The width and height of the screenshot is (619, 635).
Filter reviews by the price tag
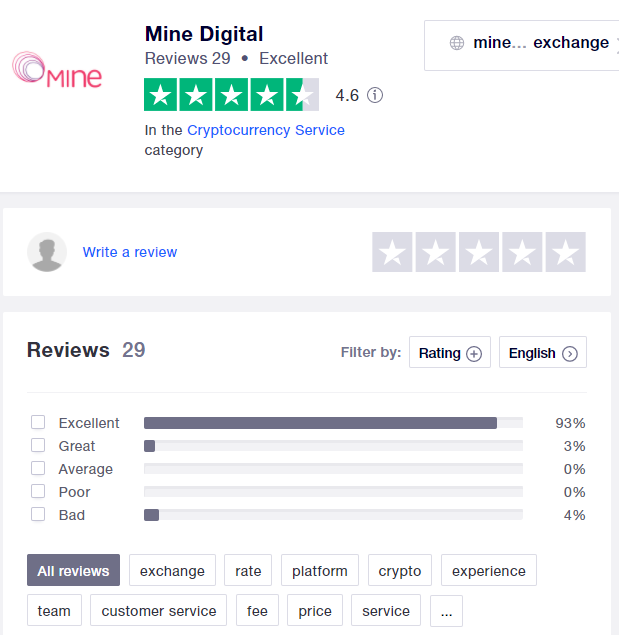315,610
